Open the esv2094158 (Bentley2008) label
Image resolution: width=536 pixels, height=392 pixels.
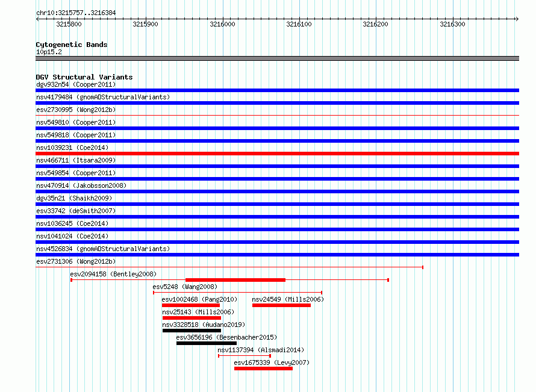pos(113,274)
